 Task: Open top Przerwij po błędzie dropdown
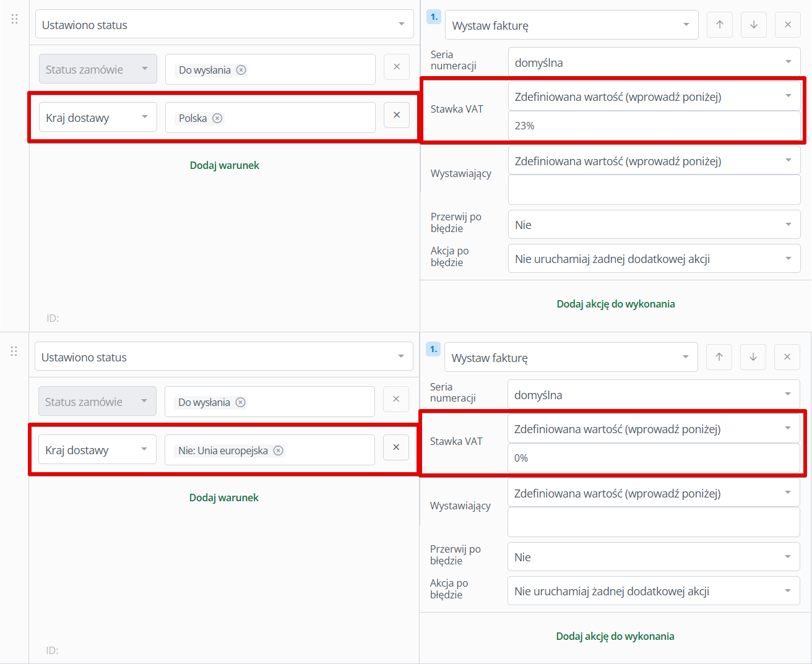pyautogui.click(x=654, y=225)
